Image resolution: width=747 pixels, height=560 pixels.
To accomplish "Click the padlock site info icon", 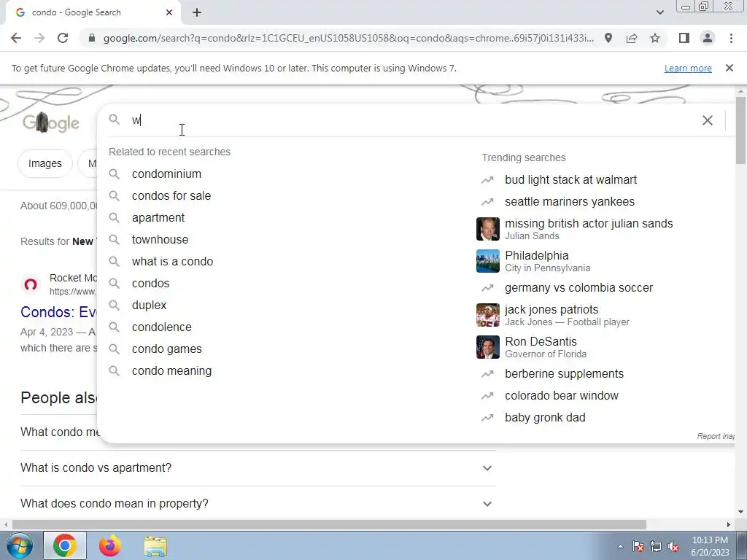I will click(x=92, y=38).
